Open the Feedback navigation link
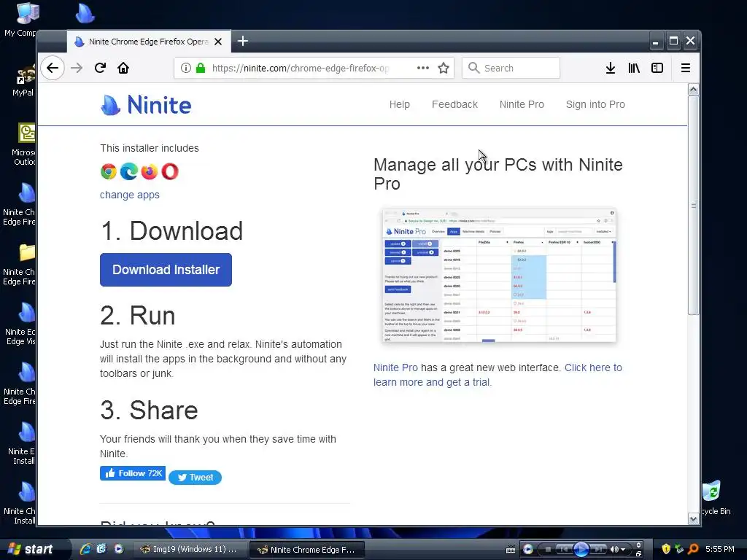 point(454,104)
